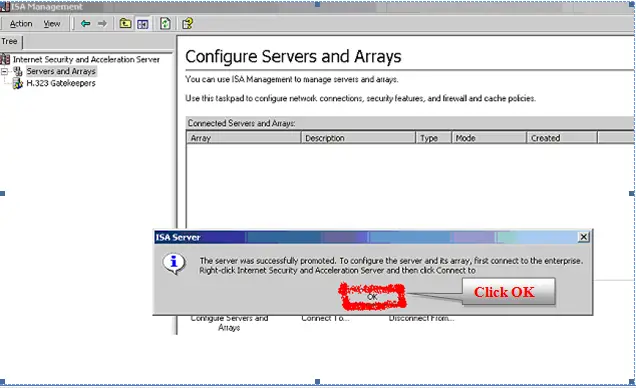Click the Configure Servers and Arrays link
Screen dimensions: 636x388
point(229,323)
